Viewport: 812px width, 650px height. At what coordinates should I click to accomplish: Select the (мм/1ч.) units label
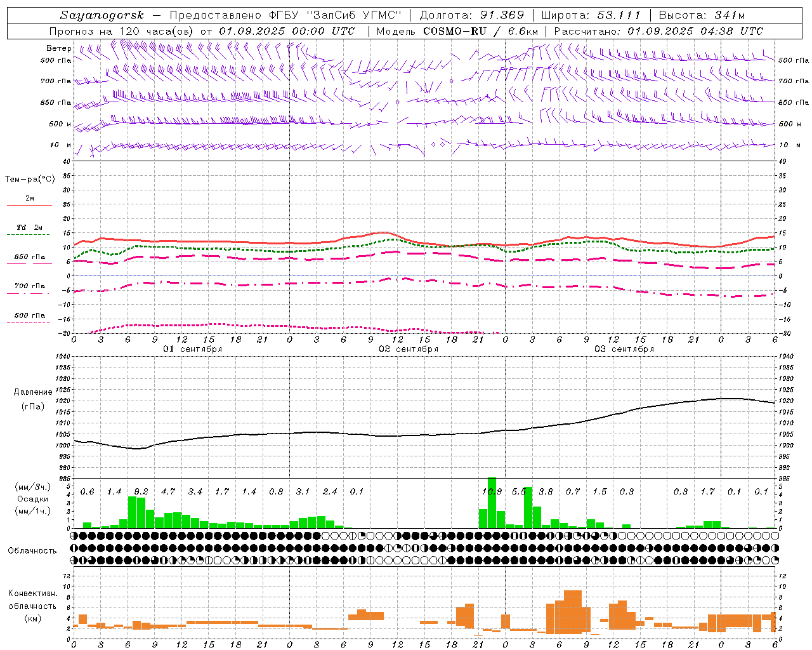coord(32,512)
